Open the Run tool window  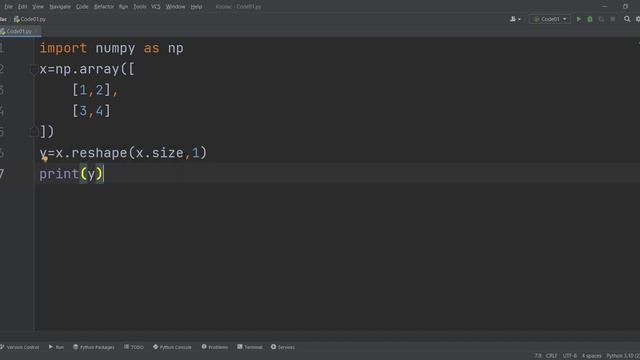[x=56, y=347]
